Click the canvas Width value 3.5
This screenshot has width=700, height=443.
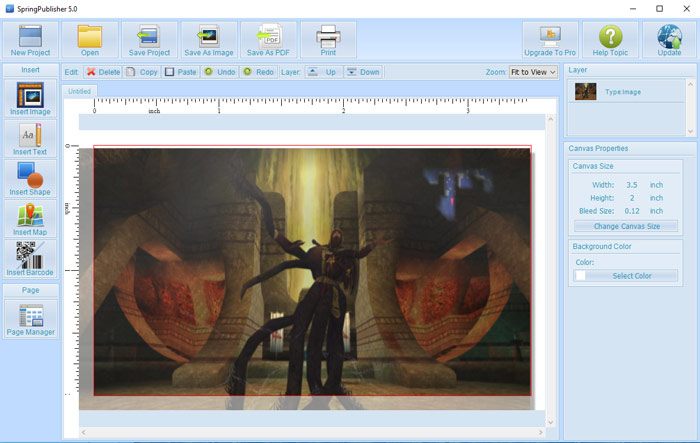631,185
